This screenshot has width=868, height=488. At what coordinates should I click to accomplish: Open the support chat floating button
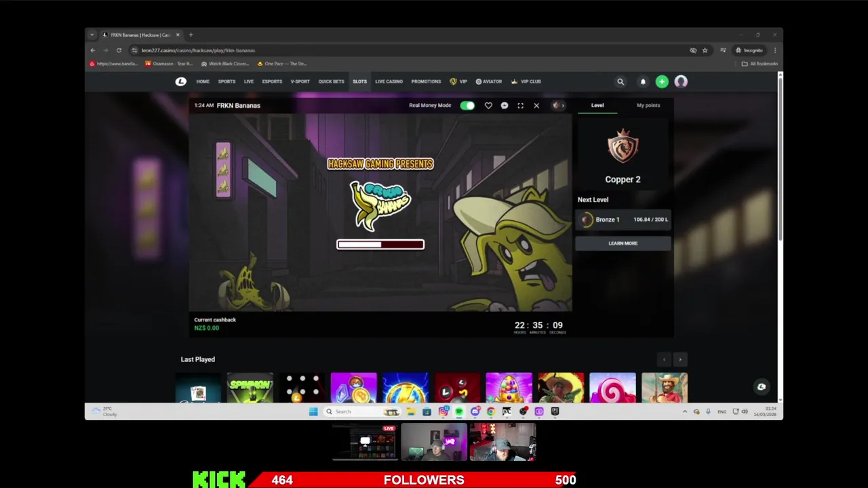click(x=762, y=386)
